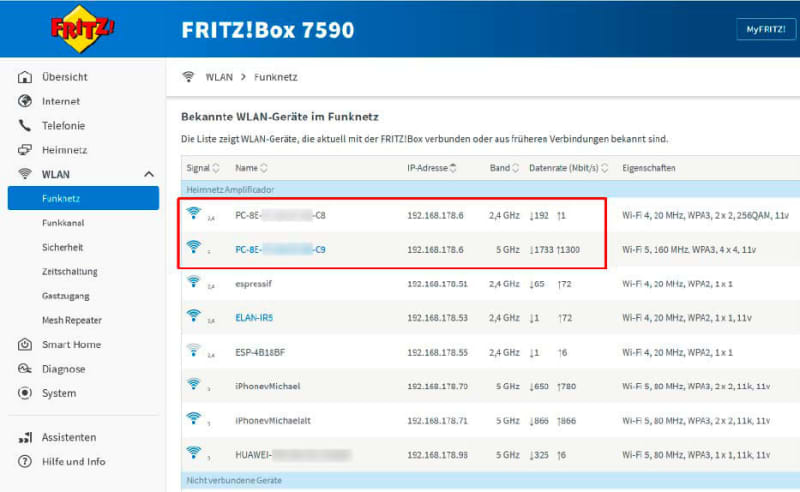Click the ESP-4B18BF device name
Image resolution: width=800 pixels, height=492 pixels.
pyautogui.click(x=260, y=352)
